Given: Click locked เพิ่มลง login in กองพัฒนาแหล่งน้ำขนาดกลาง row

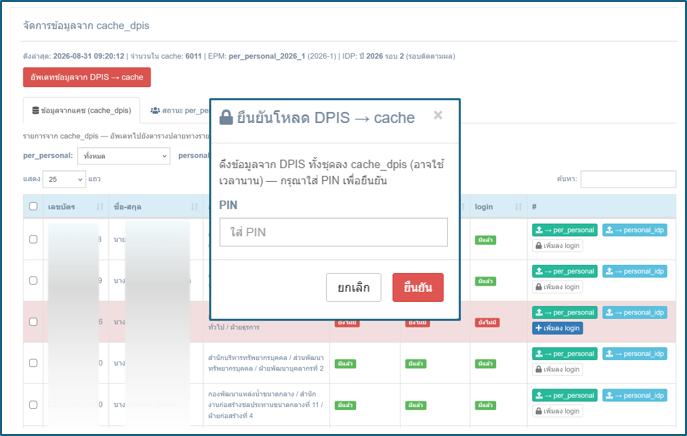Looking at the screenshot, I should [557, 411].
